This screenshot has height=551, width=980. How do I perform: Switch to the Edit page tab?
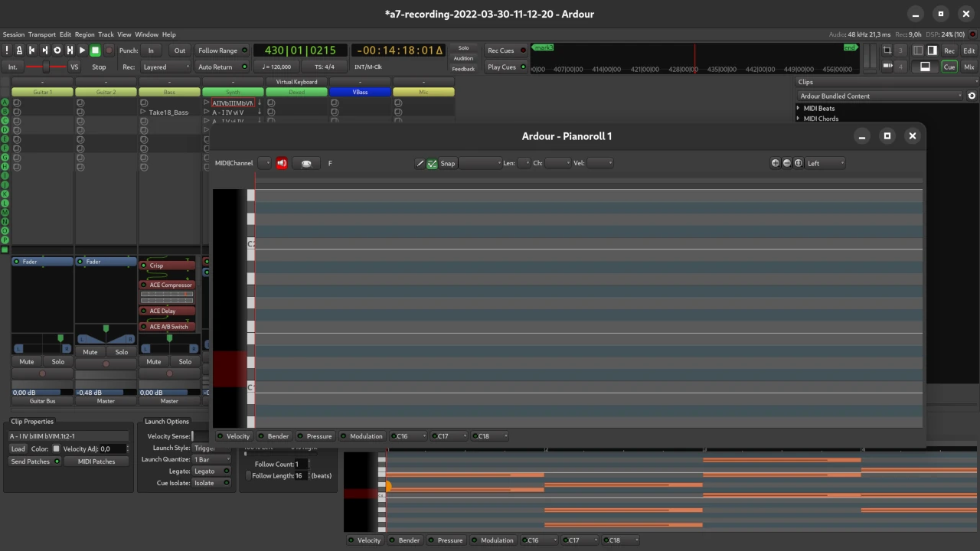[969, 51]
